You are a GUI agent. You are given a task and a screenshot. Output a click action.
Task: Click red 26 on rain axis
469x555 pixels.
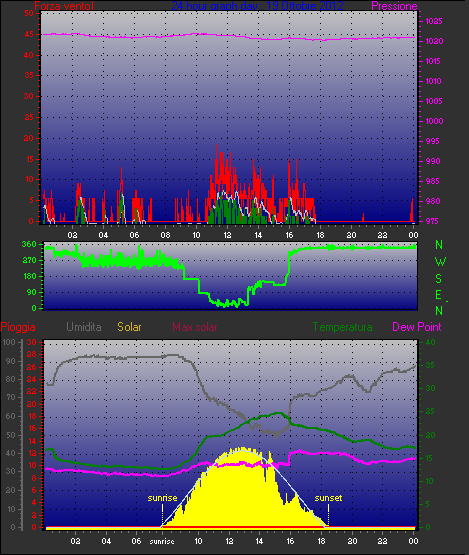click(x=32, y=367)
